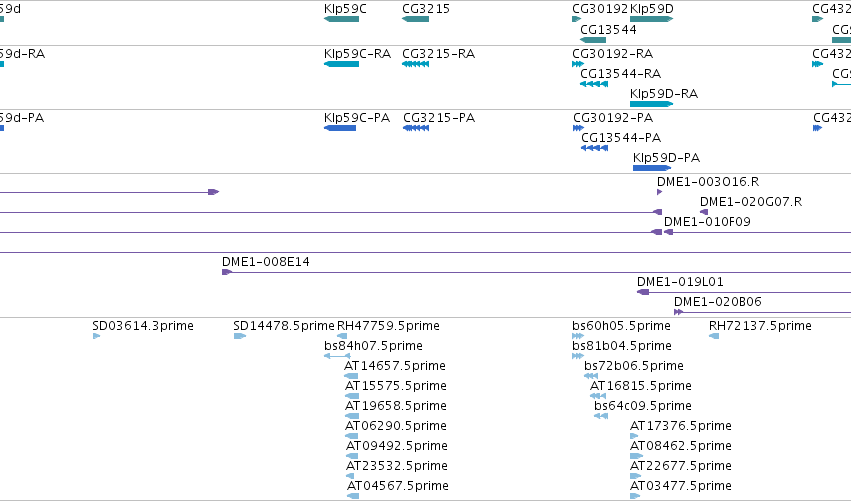Click the Klp59D-RA transcript
Viewport: 851px width, 501px height.
(651, 104)
